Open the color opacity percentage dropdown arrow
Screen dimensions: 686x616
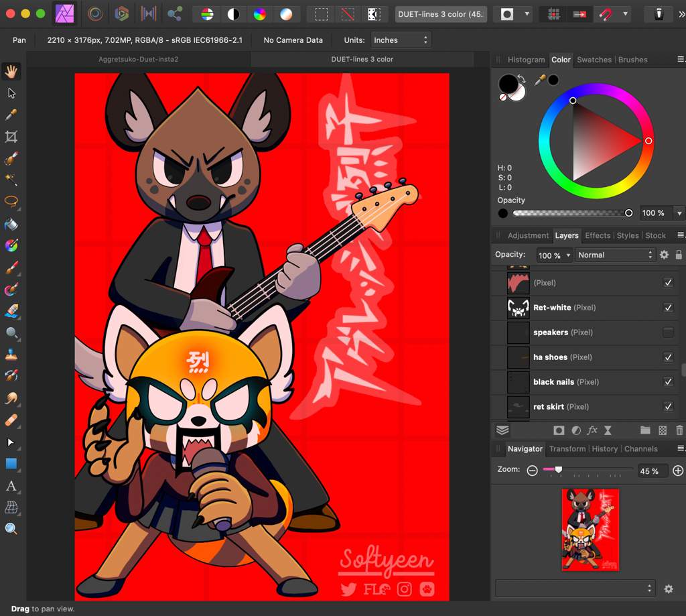tap(679, 213)
